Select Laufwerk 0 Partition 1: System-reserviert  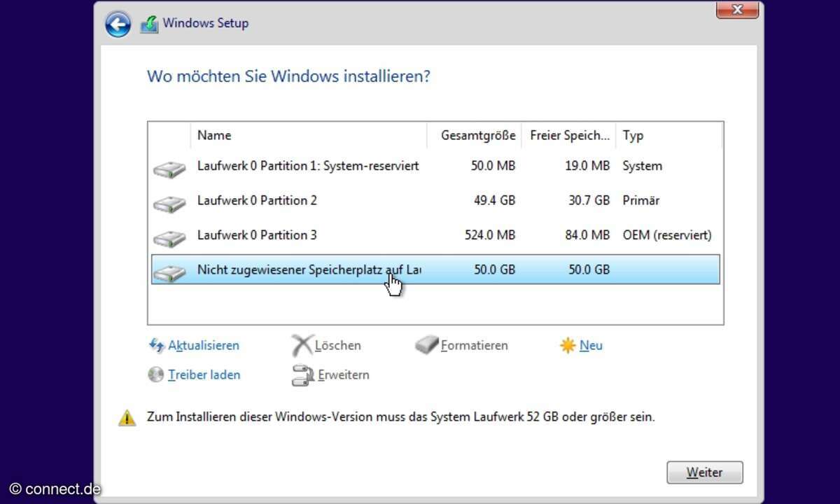pyautogui.click(x=435, y=166)
